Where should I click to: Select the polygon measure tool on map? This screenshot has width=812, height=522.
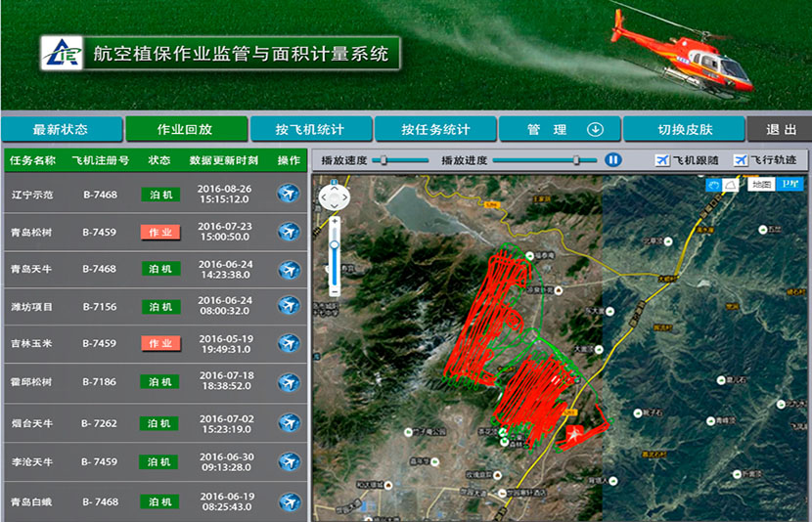point(730,184)
